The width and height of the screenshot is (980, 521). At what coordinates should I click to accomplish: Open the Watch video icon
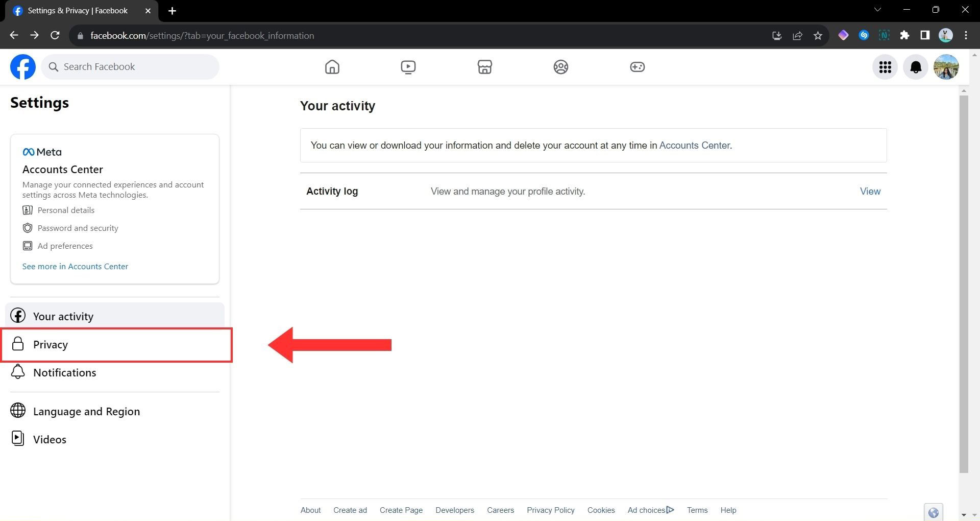pyautogui.click(x=408, y=67)
